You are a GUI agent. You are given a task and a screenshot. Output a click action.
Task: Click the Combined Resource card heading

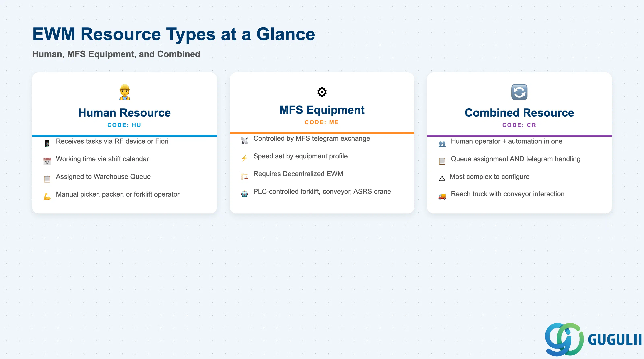519,113
